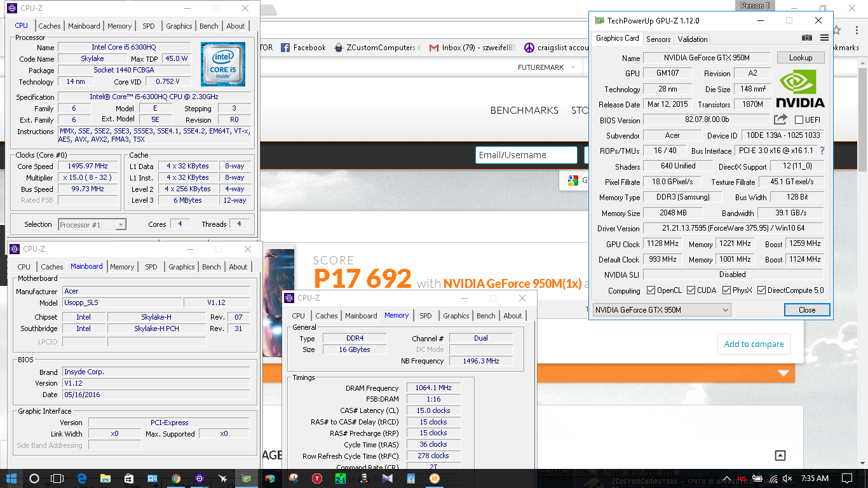Click the Bus Interface question mark icon
This screenshot has width=868, height=488.
(x=822, y=151)
